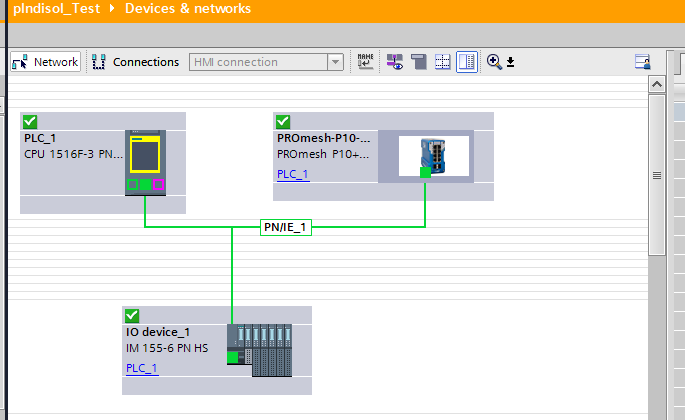The width and height of the screenshot is (685, 420).
Task: Click the green checkmark on PROmesh device
Action: click(x=283, y=121)
